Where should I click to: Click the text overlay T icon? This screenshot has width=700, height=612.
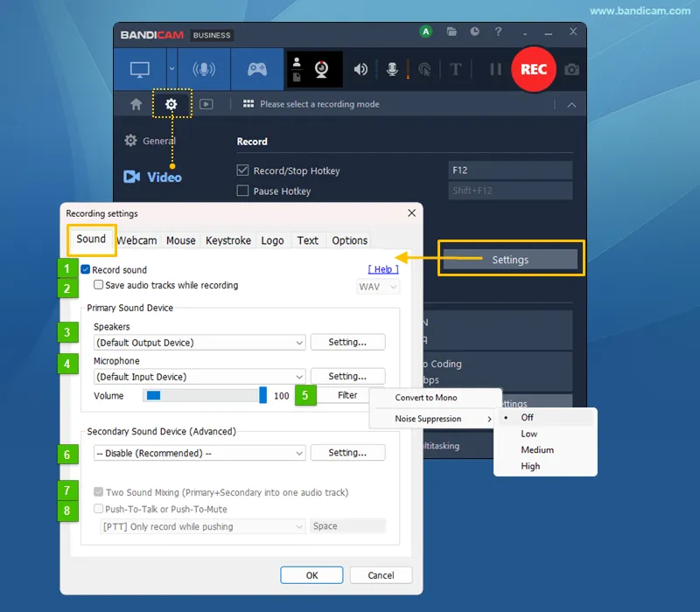point(455,70)
